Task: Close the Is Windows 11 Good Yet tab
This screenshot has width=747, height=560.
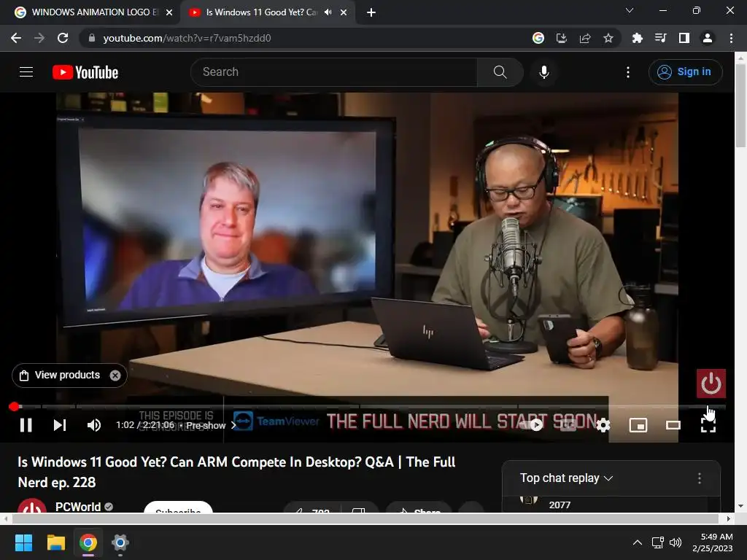Action: (x=344, y=12)
